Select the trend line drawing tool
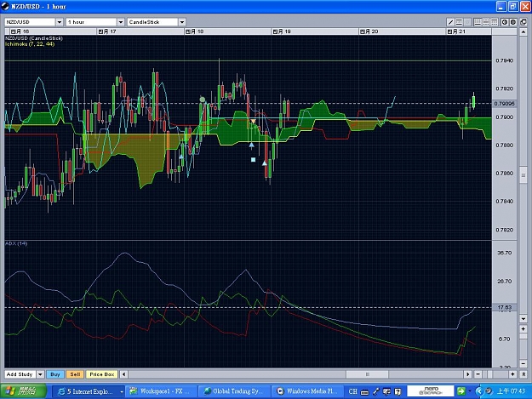The image size is (532, 399). coord(450,22)
